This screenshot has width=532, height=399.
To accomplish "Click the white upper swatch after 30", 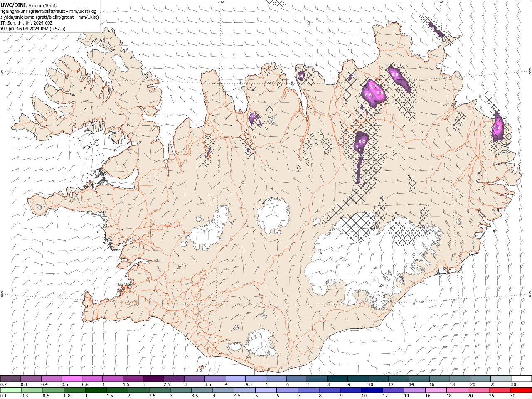I will pos(521,378).
